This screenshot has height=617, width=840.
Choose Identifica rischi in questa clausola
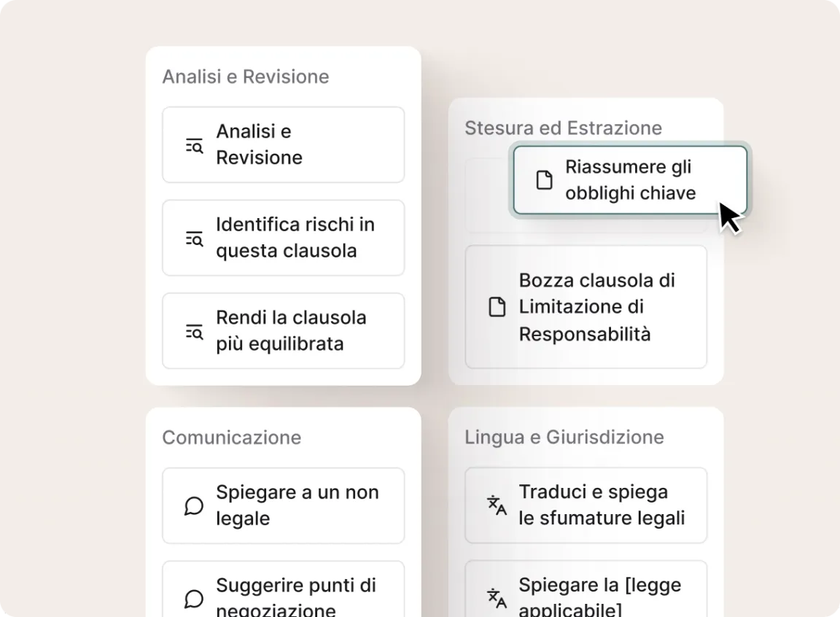point(283,238)
